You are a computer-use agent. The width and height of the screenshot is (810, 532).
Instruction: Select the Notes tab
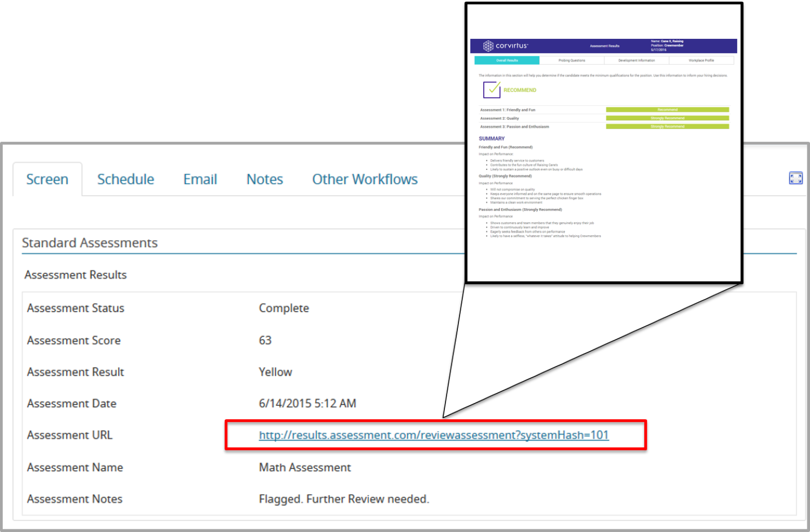[265, 179]
